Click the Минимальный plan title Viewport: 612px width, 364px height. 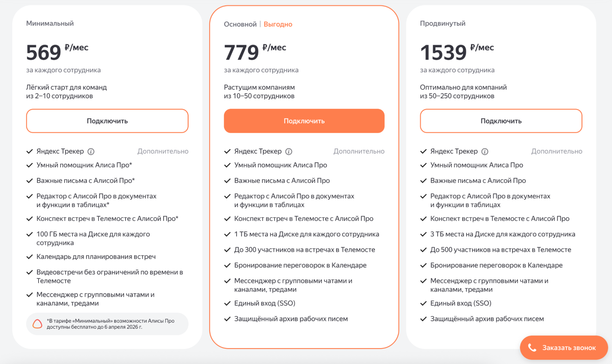tap(50, 23)
